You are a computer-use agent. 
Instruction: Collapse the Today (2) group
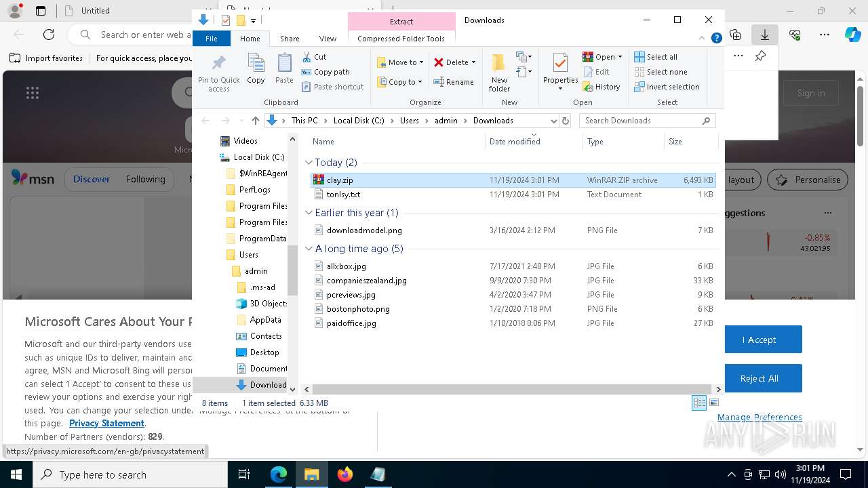[x=309, y=163]
